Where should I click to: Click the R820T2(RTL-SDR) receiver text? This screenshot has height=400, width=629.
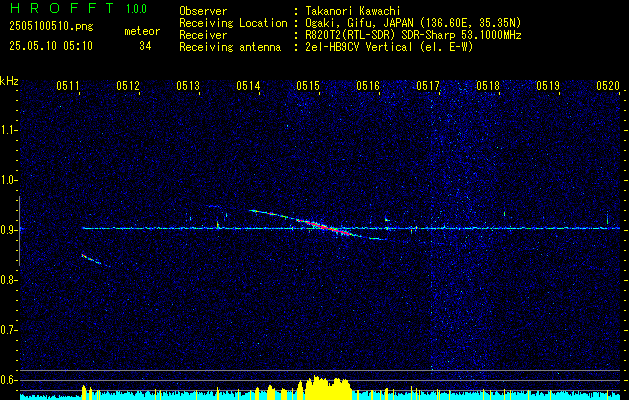[x=413, y=35]
